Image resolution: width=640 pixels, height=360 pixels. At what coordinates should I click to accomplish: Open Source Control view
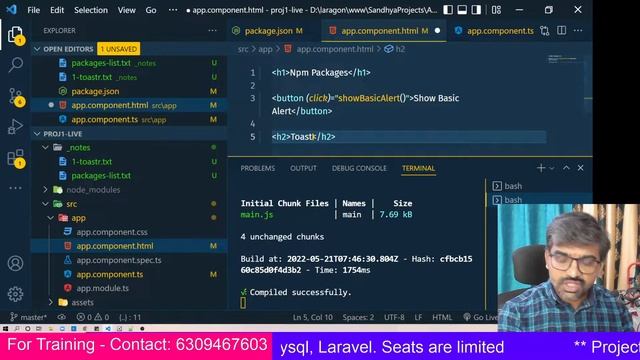[x=16, y=97]
